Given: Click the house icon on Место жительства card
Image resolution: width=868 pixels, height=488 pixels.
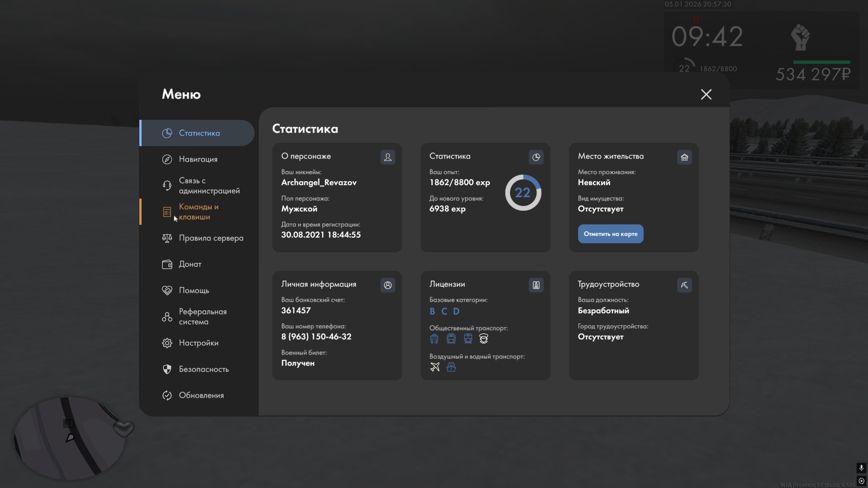Looking at the screenshot, I should point(684,157).
